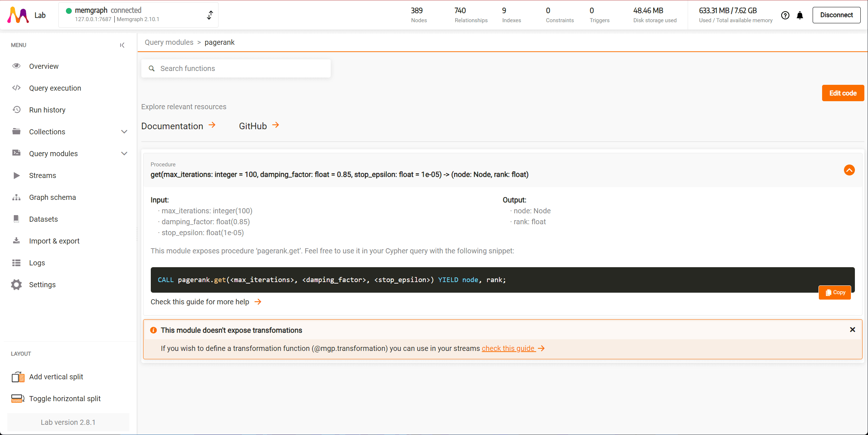Click the 9 Indexes statistic

coord(511,15)
